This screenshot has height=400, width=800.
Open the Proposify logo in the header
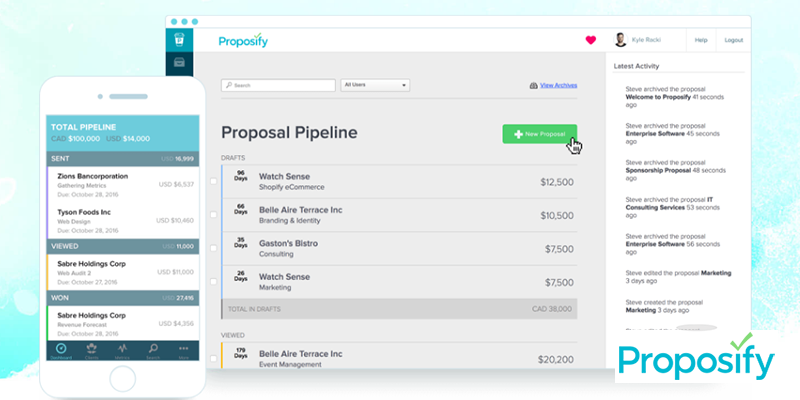click(x=243, y=41)
